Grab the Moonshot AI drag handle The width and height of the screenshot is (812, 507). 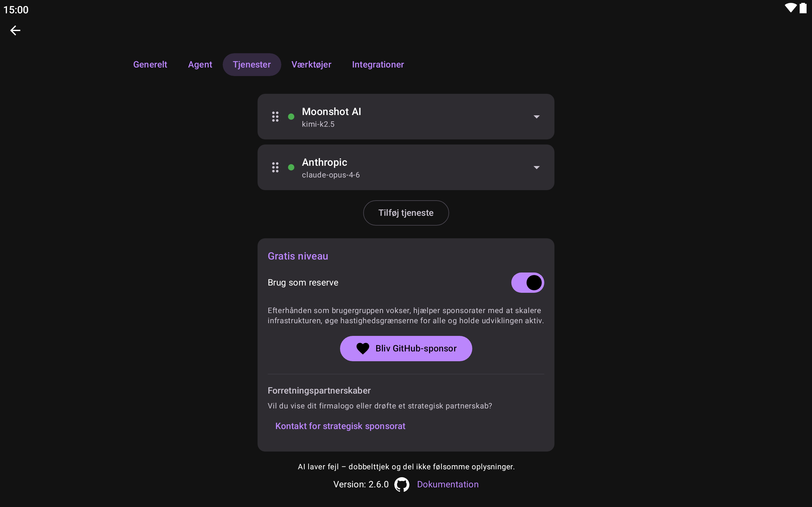[x=275, y=117]
